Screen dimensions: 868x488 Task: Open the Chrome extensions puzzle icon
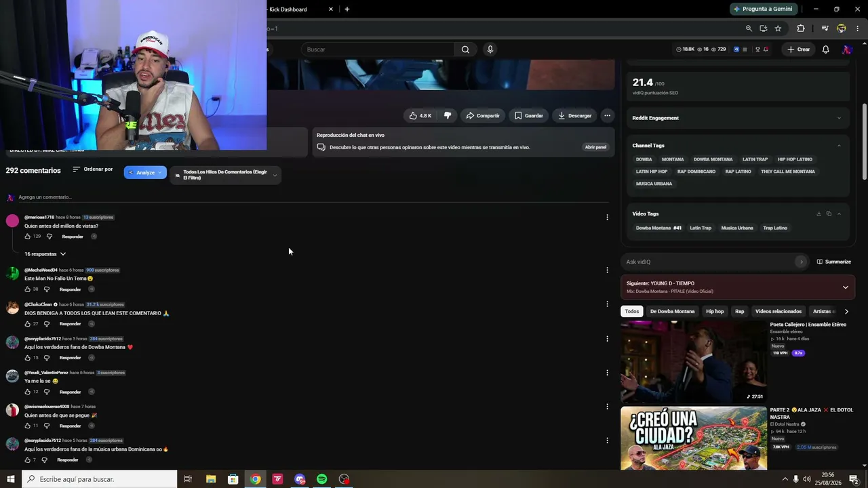(801, 28)
